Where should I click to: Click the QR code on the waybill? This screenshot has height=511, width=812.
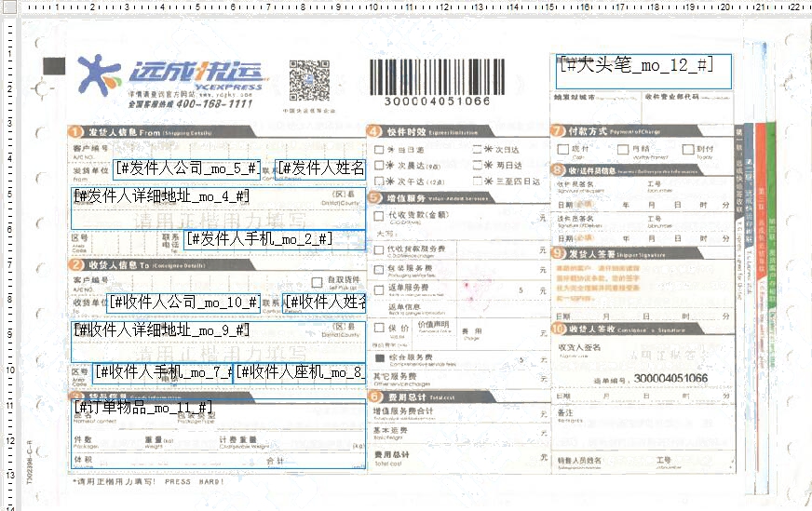pyautogui.click(x=309, y=80)
